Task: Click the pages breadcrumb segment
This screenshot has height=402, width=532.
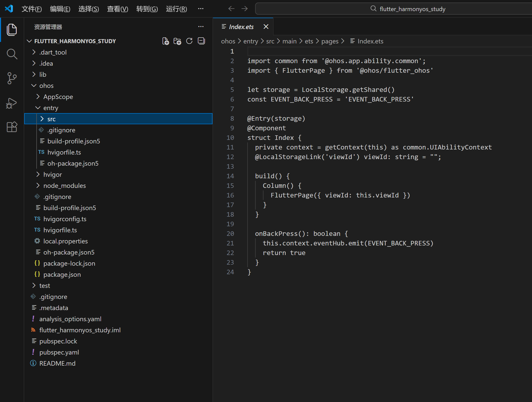Action: click(x=330, y=41)
